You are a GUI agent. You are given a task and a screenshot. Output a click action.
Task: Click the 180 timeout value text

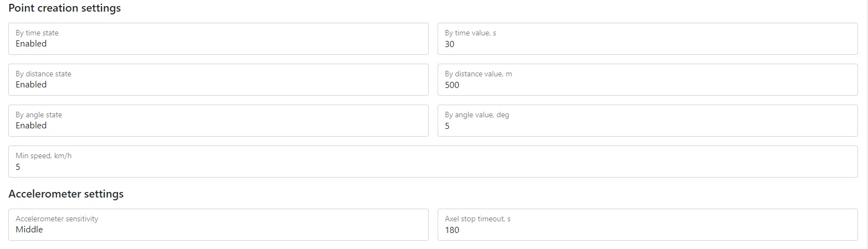point(452,230)
